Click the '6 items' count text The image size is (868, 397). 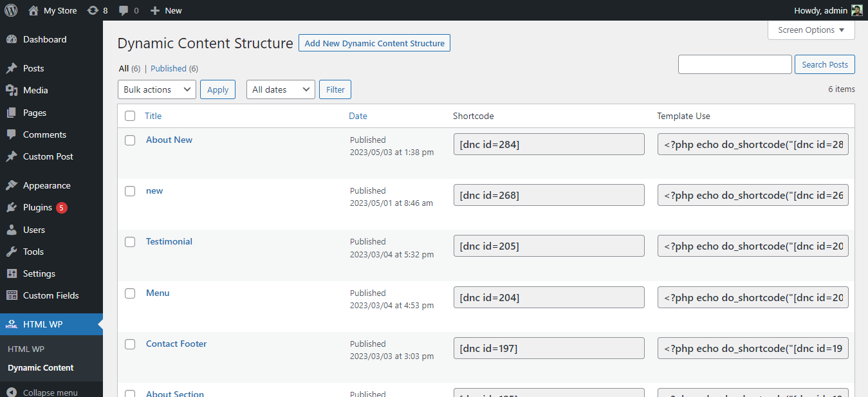(842, 89)
